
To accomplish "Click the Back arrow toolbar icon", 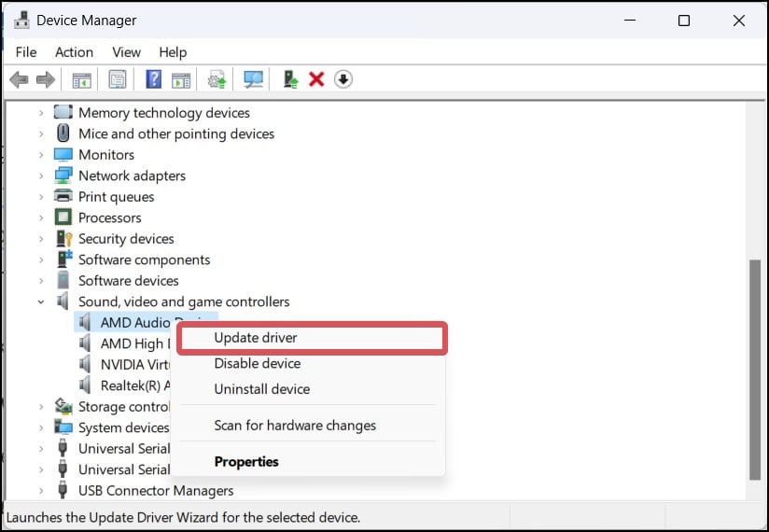I will pos(19,79).
